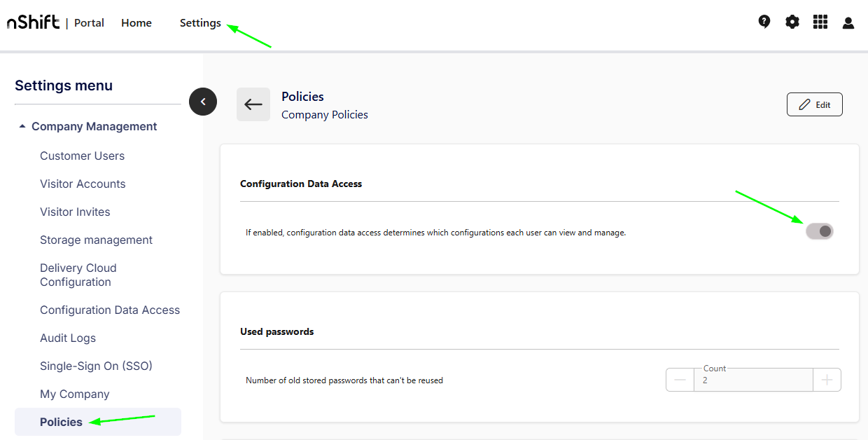Switch to the Home tab

tap(136, 22)
